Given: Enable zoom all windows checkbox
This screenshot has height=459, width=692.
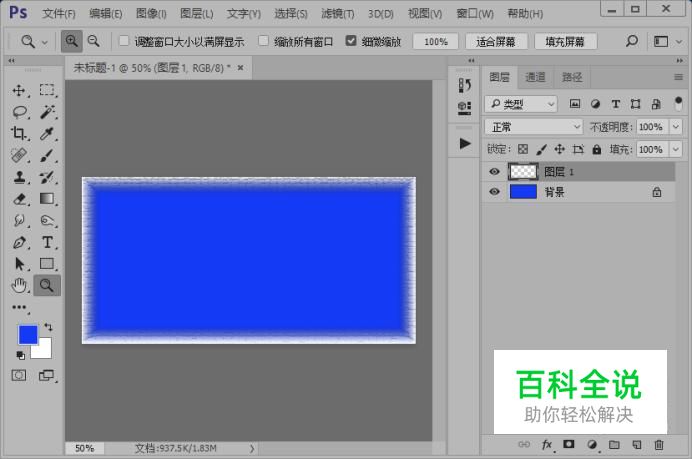Looking at the screenshot, I should [x=263, y=41].
